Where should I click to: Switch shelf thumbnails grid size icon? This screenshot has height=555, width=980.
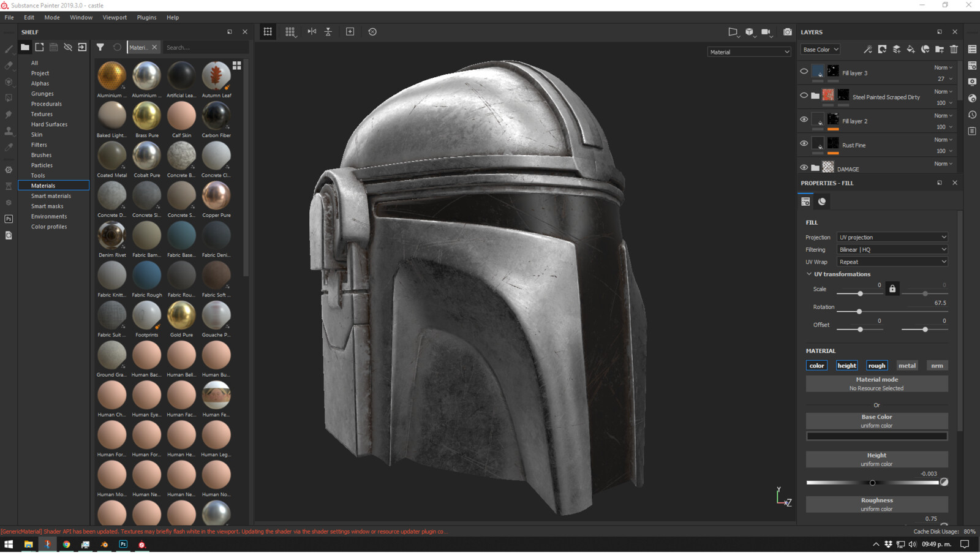pyautogui.click(x=237, y=65)
